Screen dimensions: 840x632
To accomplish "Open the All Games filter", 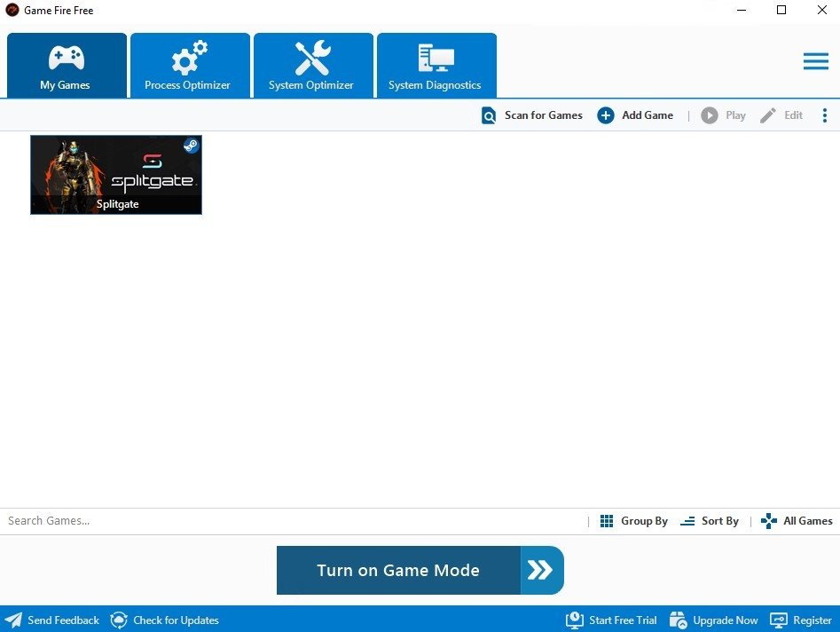I will click(797, 521).
